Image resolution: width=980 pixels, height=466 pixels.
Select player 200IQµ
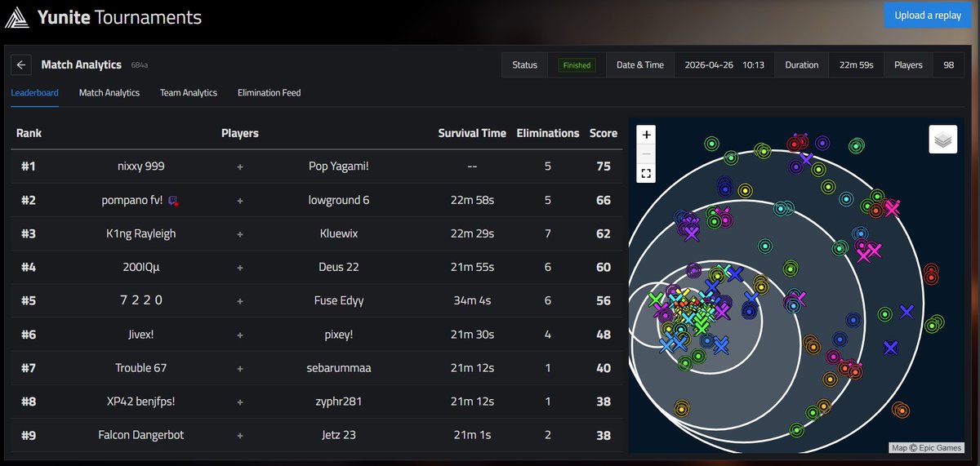[x=141, y=268]
